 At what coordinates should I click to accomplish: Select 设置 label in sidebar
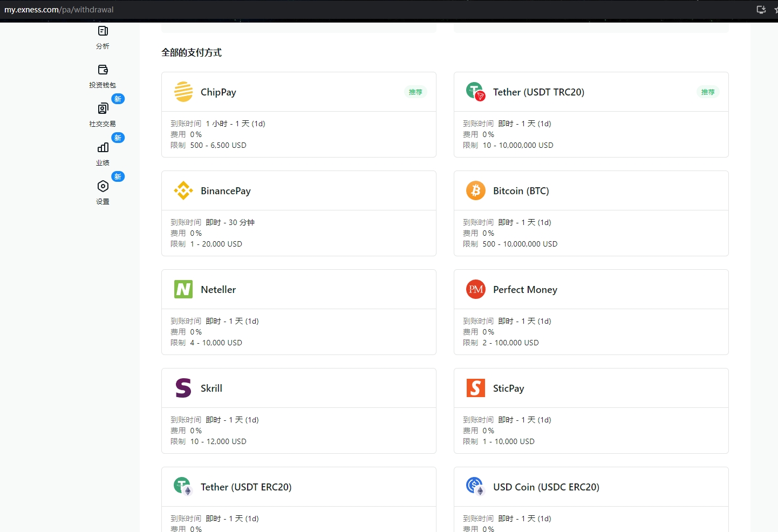[103, 202]
